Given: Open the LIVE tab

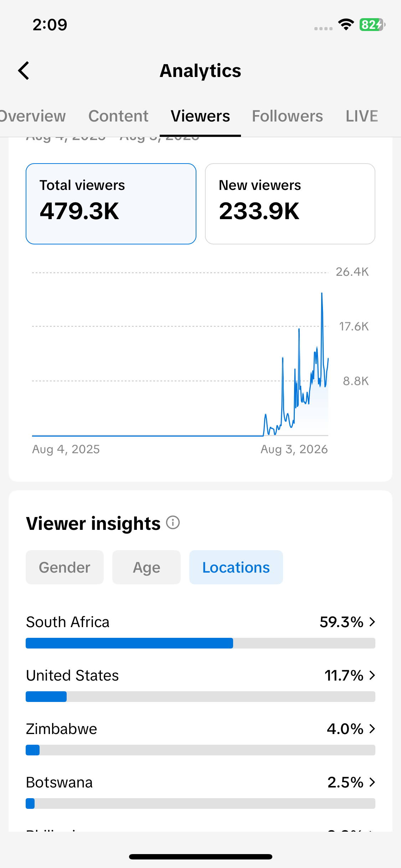Looking at the screenshot, I should [x=362, y=116].
